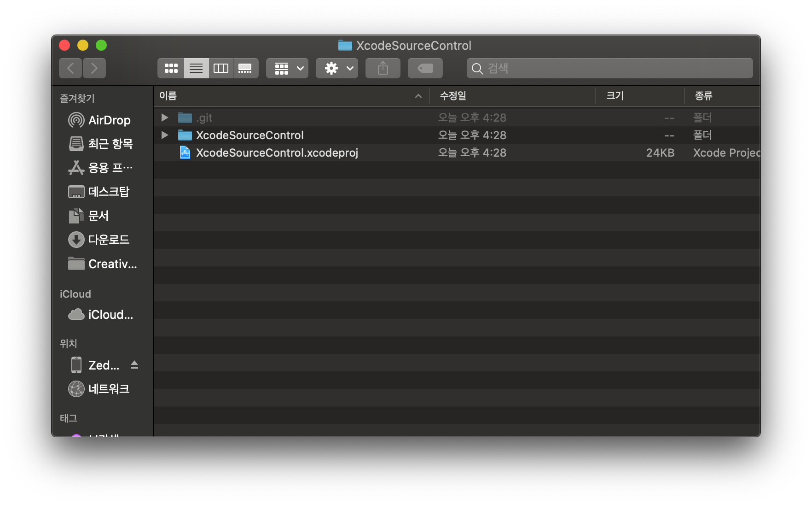
Task: Open 데스크탑 in sidebar
Action: 102,192
